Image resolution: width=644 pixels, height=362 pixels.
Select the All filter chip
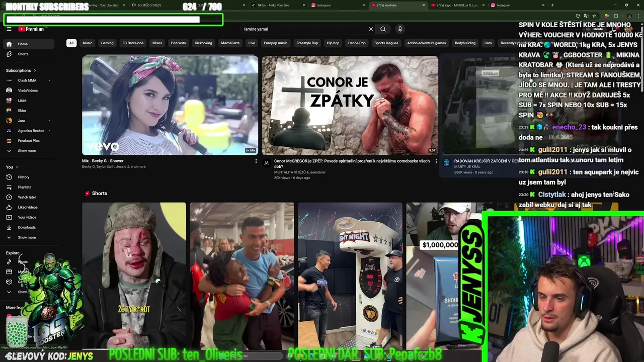click(x=71, y=43)
